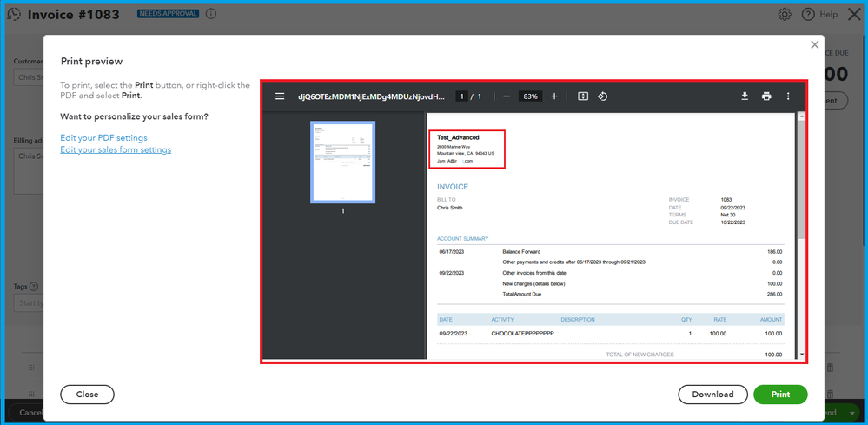Open Edit your sales form settings link

[x=116, y=149]
